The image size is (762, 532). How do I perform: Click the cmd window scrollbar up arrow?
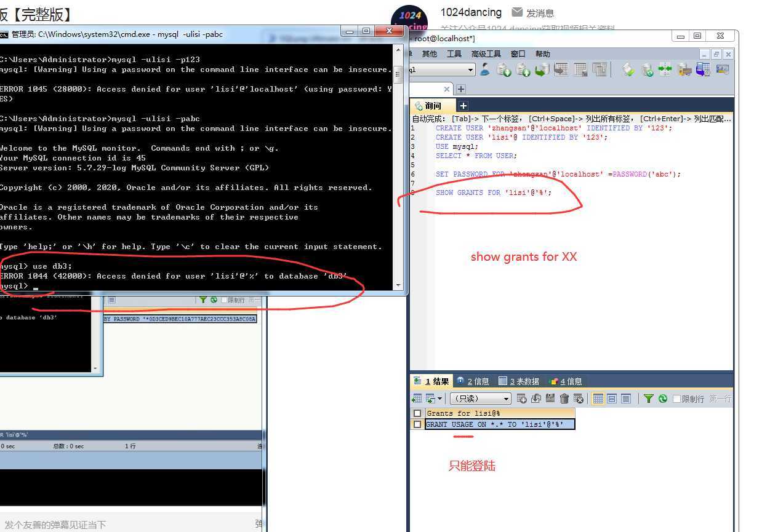(398, 49)
